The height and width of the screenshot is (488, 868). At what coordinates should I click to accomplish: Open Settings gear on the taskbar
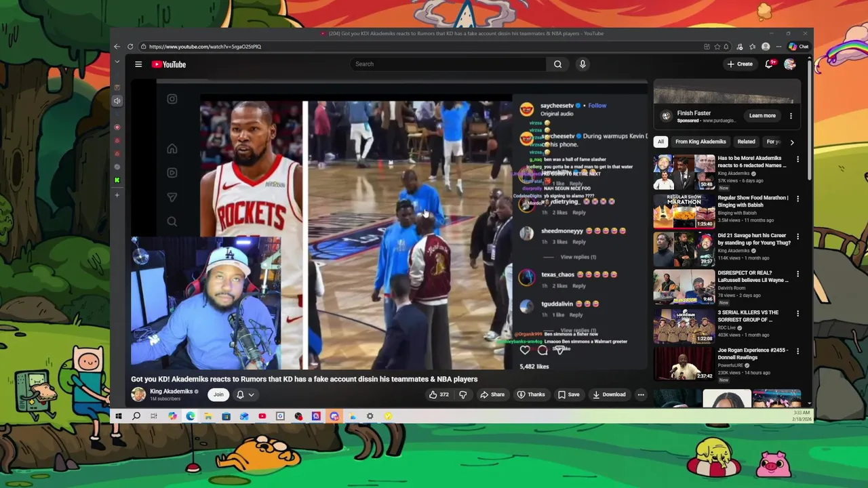pos(370,416)
